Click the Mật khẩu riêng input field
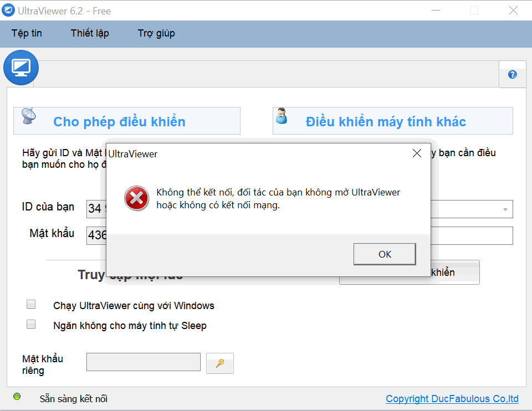 coord(144,362)
